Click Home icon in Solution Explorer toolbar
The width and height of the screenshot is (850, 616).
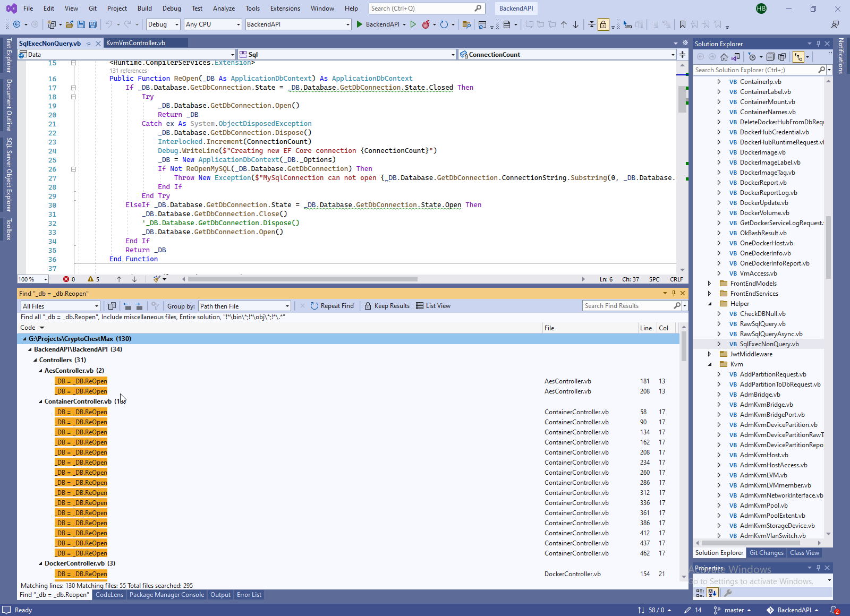tap(724, 57)
